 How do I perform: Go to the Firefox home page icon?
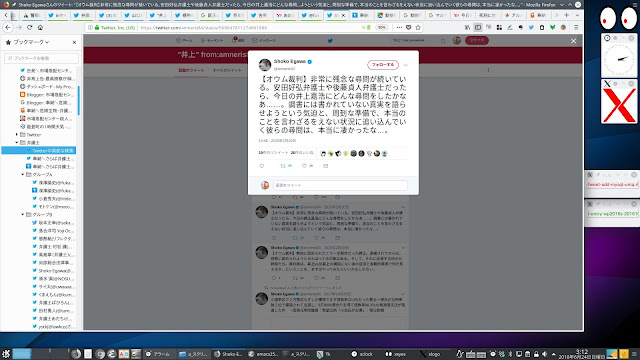[40, 27]
